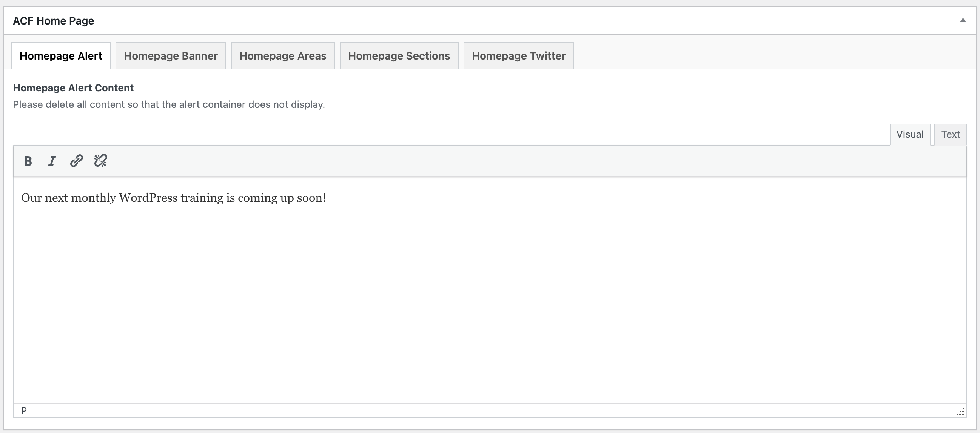Collapse the ACF Home Page panel arrow
The width and height of the screenshot is (980, 433).
pos(963,20)
